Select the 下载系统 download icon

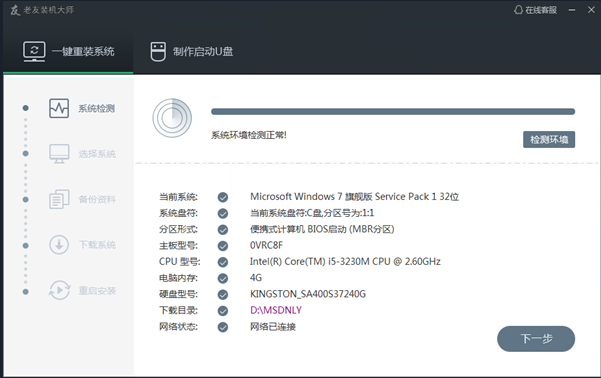point(59,245)
